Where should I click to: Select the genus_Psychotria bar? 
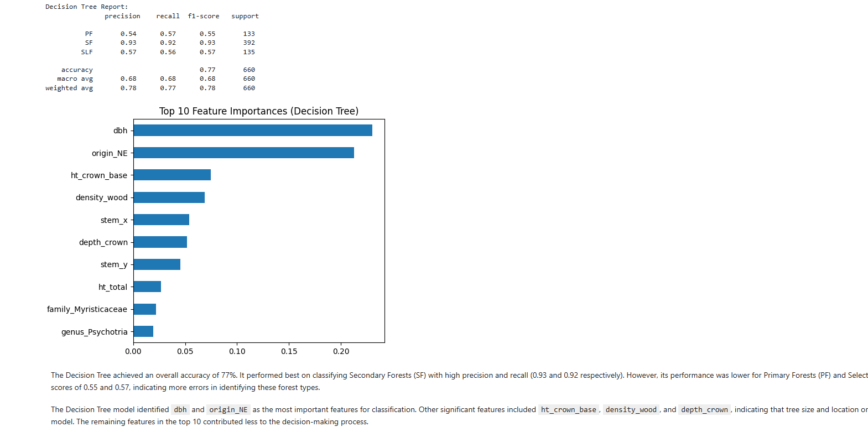(x=143, y=331)
